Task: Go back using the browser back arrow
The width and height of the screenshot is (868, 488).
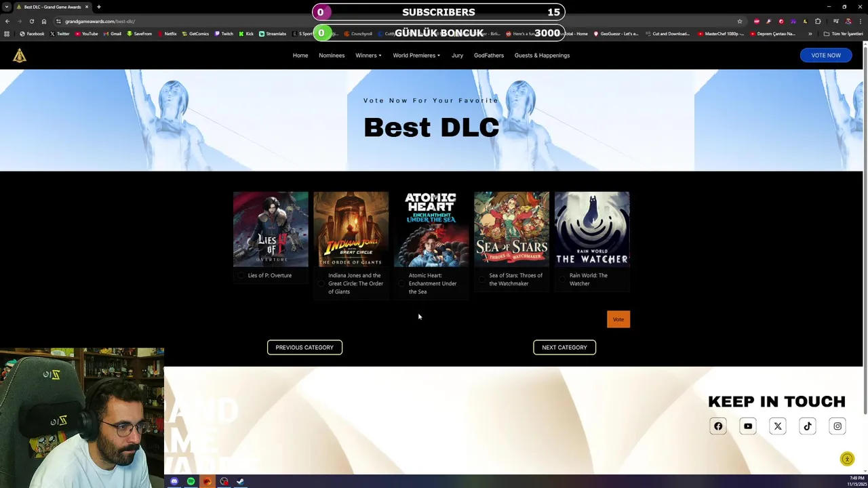Action: point(7,21)
